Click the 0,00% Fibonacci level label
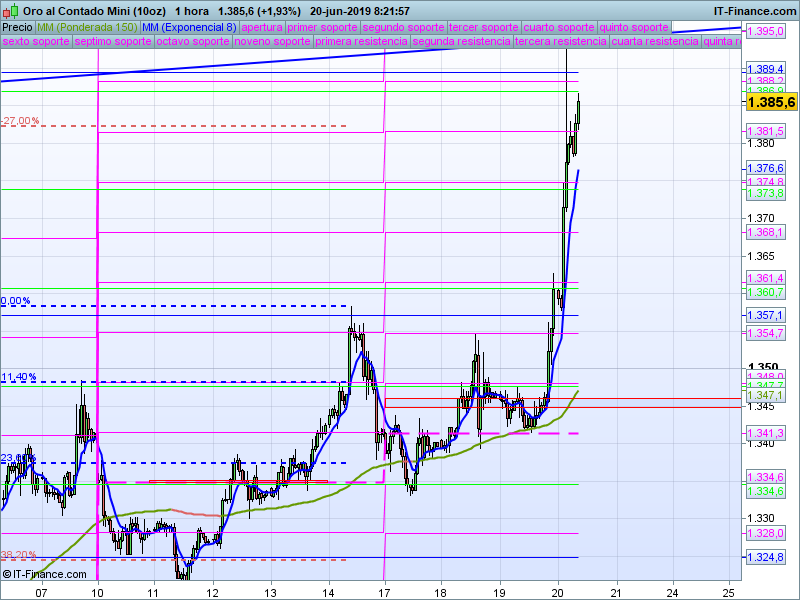The height and width of the screenshot is (600, 800). coord(15,301)
